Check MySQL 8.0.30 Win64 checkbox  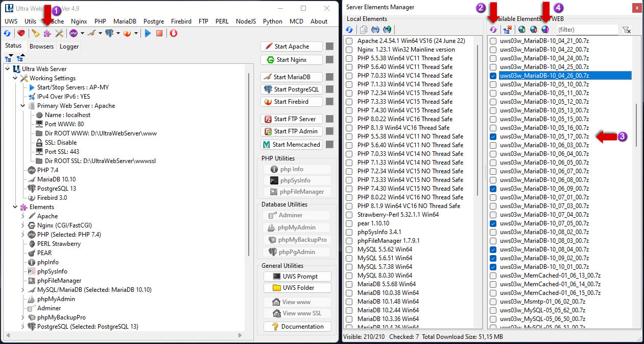[349, 276]
